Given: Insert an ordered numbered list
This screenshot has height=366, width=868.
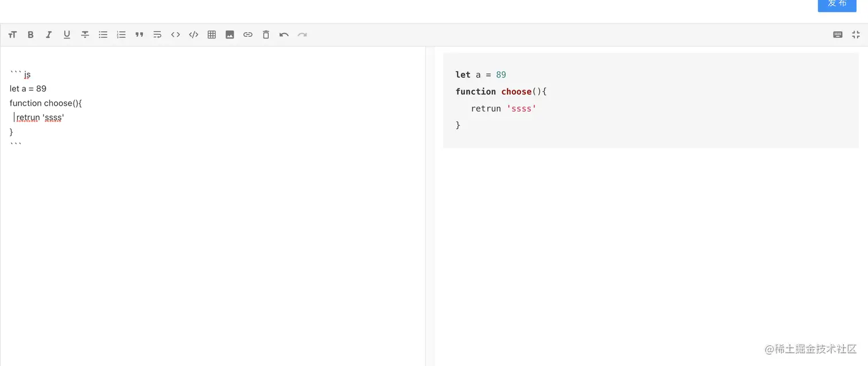Looking at the screenshot, I should (x=121, y=34).
